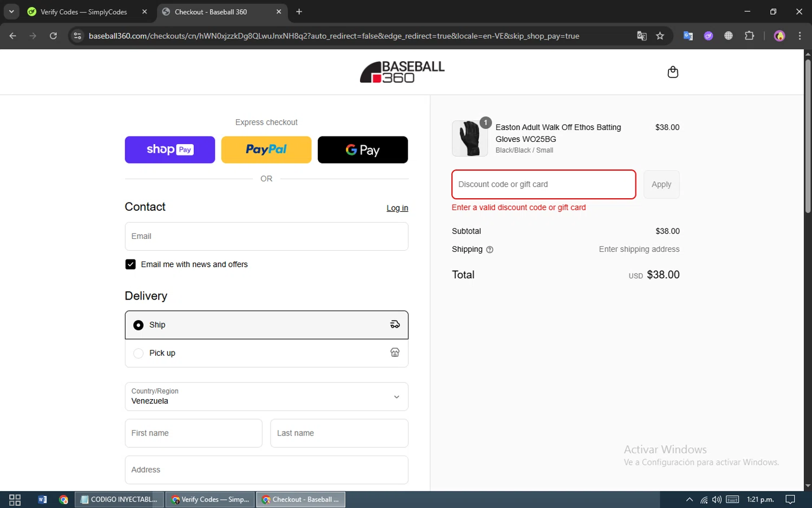Open Verify Codes taskbar window
The width and height of the screenshot is (812, 508).
point(210,500)
